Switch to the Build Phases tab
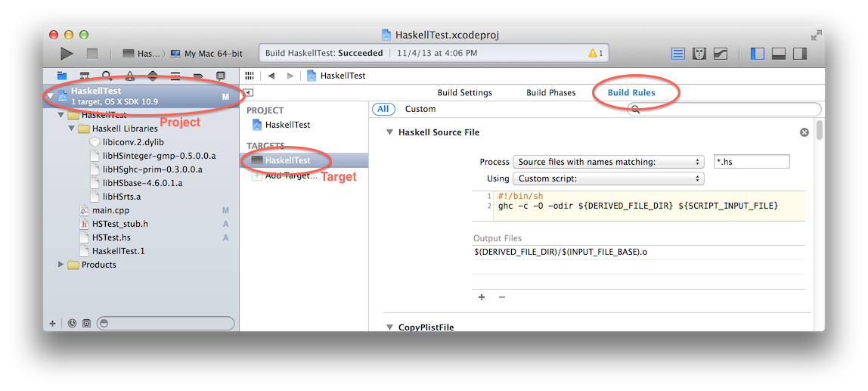This screenshot has width=868, height=391. (x=550, y=93)
